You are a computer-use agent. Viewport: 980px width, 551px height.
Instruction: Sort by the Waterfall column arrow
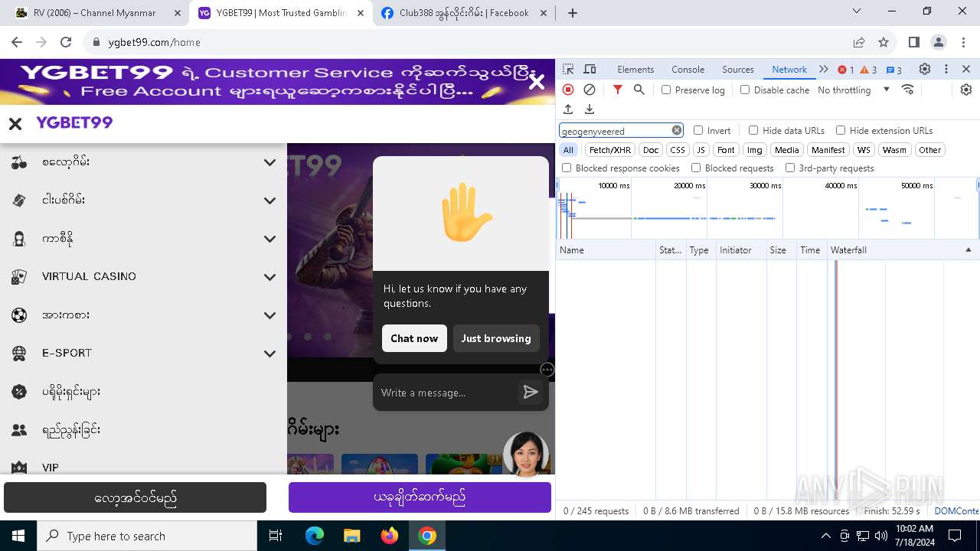[968, 250]
